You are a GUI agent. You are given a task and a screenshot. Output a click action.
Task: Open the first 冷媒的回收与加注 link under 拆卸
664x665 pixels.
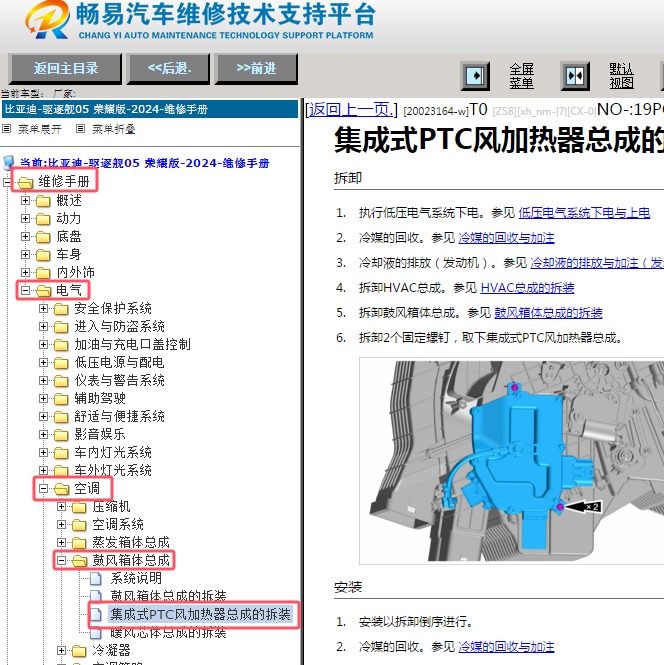506,238
